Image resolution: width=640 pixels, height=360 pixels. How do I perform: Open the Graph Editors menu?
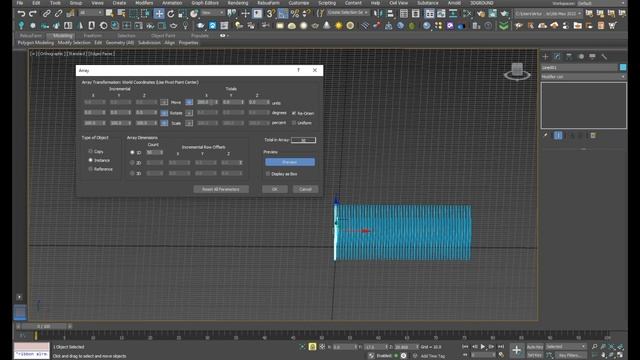[205, 3]
